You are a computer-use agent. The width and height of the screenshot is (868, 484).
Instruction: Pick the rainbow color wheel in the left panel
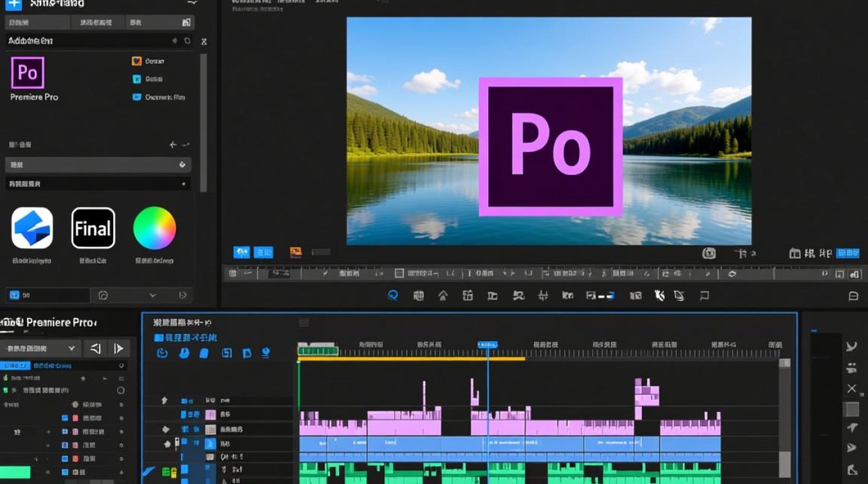pyautogui.click(x=154, y=228)
